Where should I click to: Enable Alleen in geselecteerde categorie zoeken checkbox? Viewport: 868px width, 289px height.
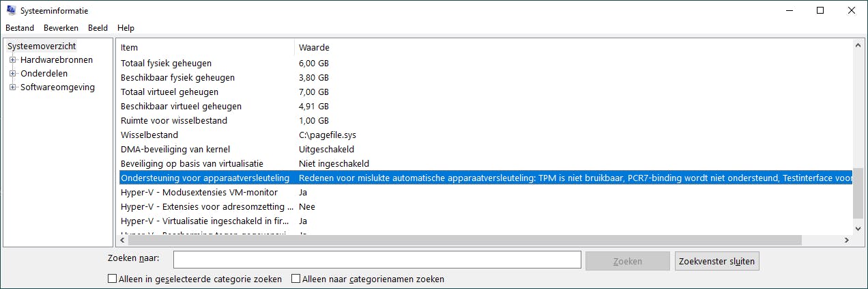(112, 279)
